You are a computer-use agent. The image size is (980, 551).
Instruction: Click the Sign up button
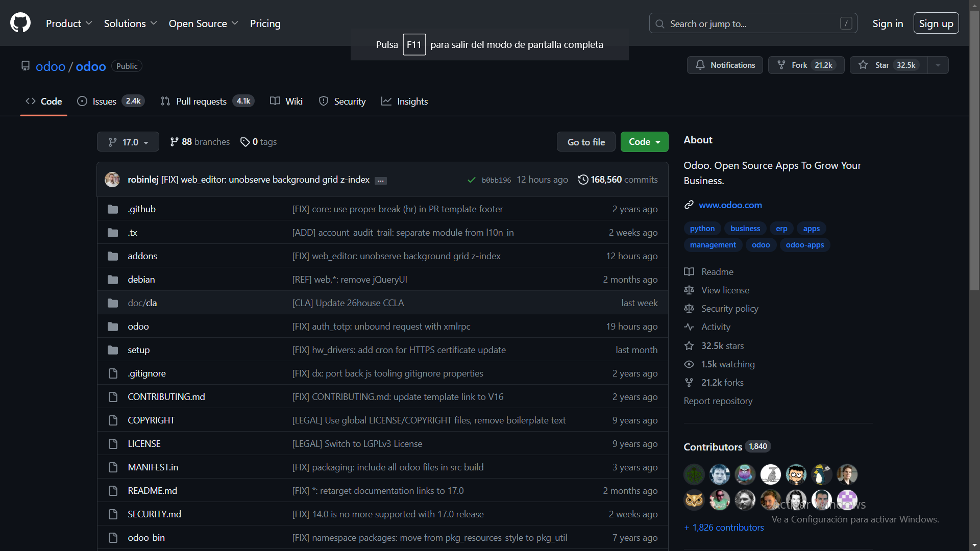tap(936, 23)
